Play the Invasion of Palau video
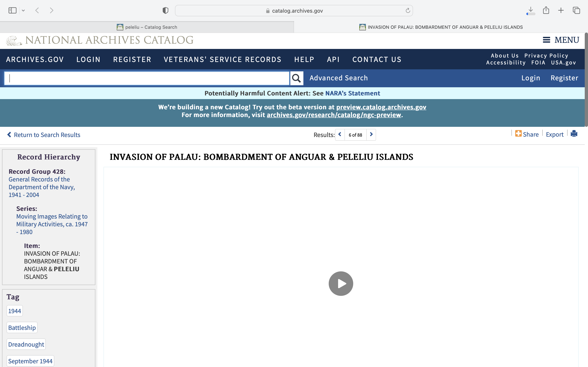Image resolution: width=588 pixels, height=367 pixels. click(341, 283)
